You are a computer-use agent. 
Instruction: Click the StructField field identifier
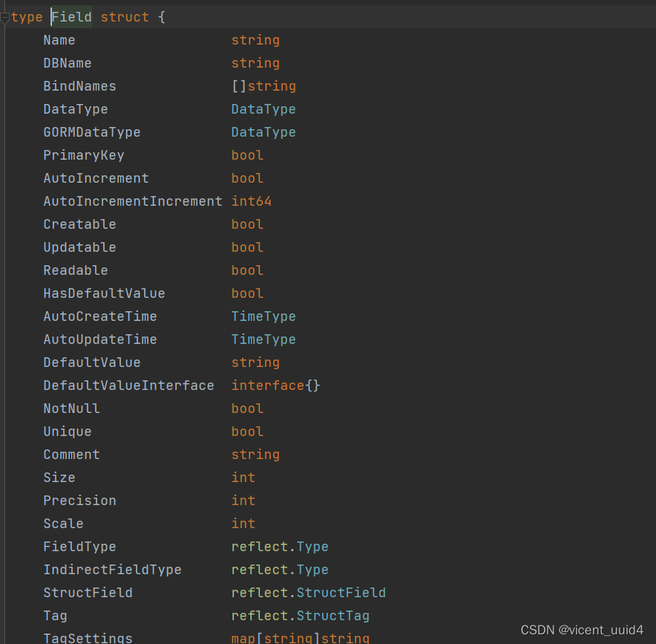(88, 592)
